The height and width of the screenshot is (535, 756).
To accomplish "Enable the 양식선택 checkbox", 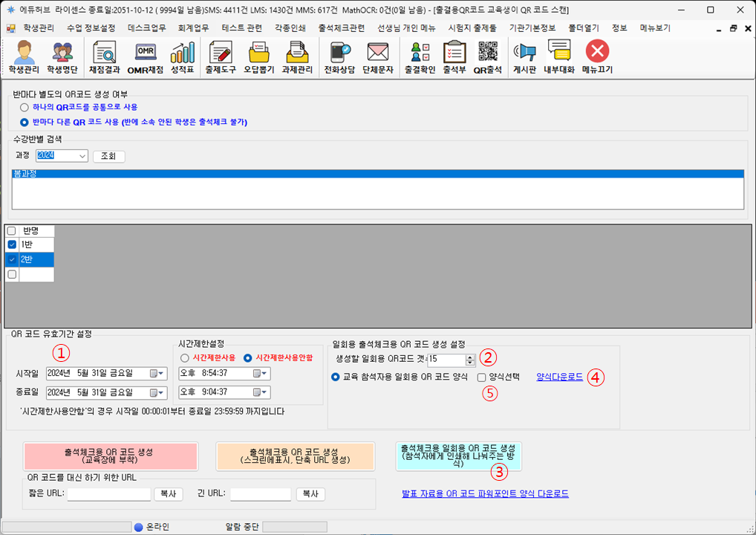I will (482, 377).
